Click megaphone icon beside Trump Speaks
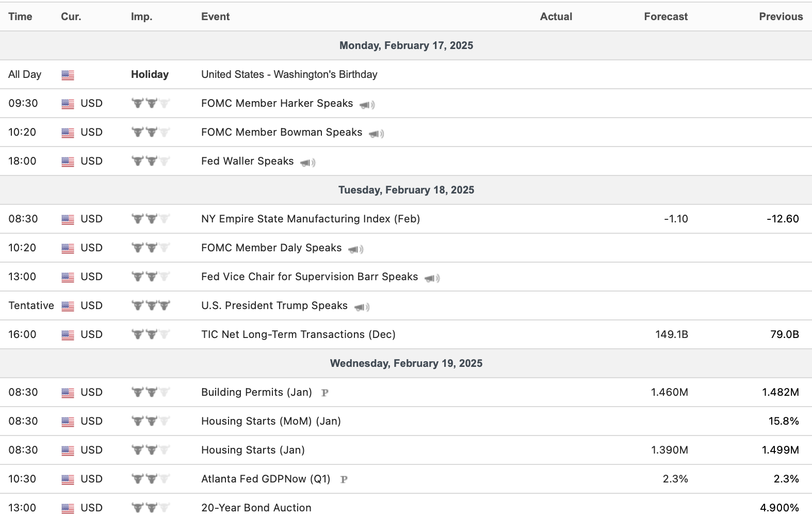The width and height of the screenshot is (812, 516). click(362, 307)
